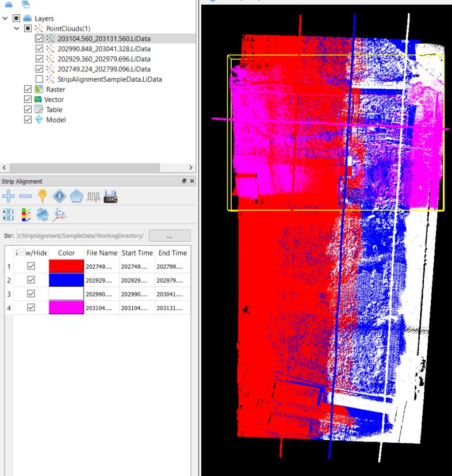Toggle the Vector group checkbox
Viewport: 452px width, 476px height.
[28, 99]
